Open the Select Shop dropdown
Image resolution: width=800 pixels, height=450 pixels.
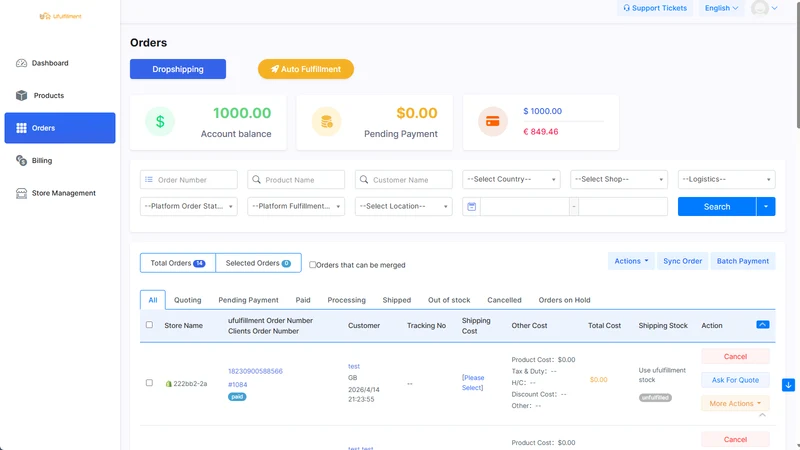coord(619,179)
